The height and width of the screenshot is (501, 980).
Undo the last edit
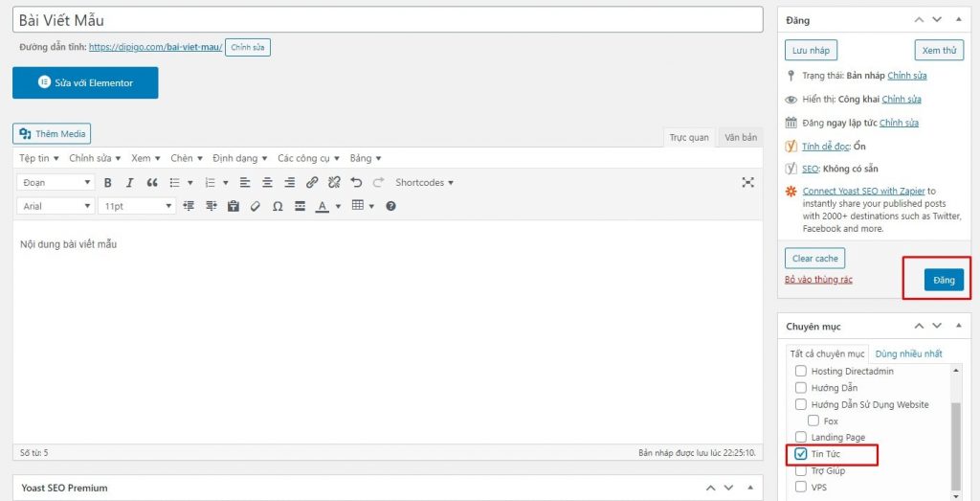[x=356, y=182]
